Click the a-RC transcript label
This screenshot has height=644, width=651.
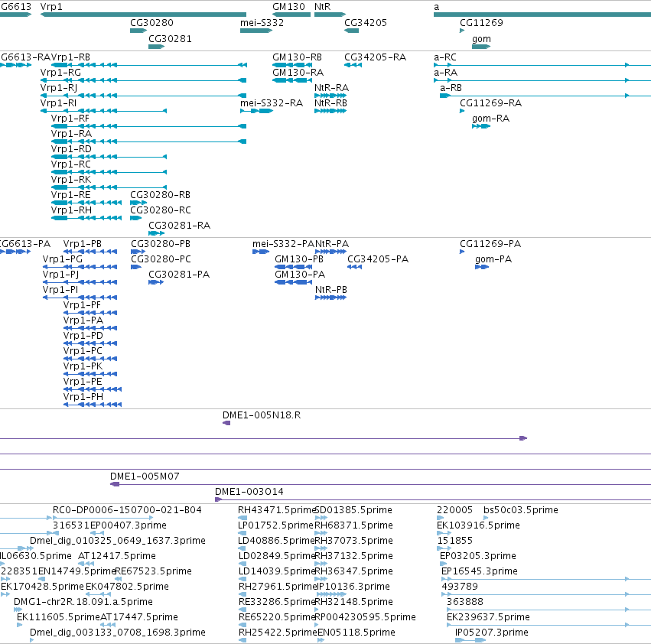[x=445, y=57]
